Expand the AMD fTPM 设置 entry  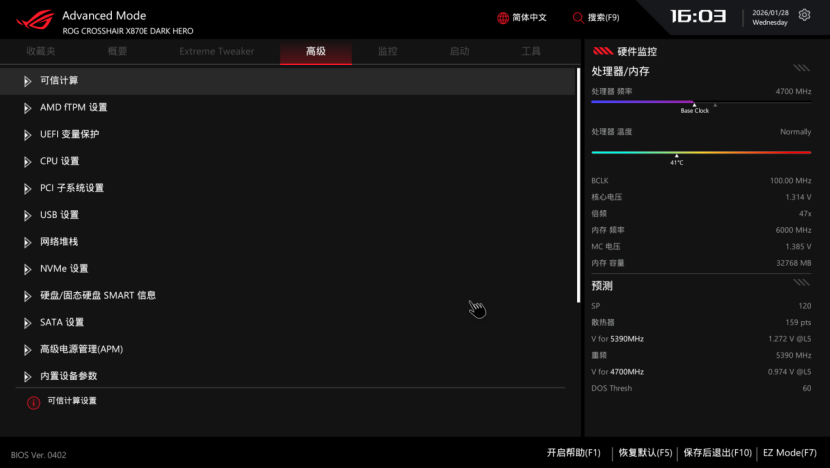coord(73,108)
